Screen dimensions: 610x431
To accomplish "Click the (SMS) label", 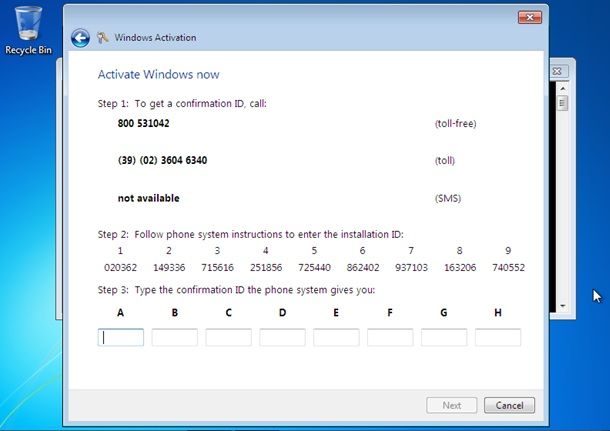I will click(x=448, y=198).
